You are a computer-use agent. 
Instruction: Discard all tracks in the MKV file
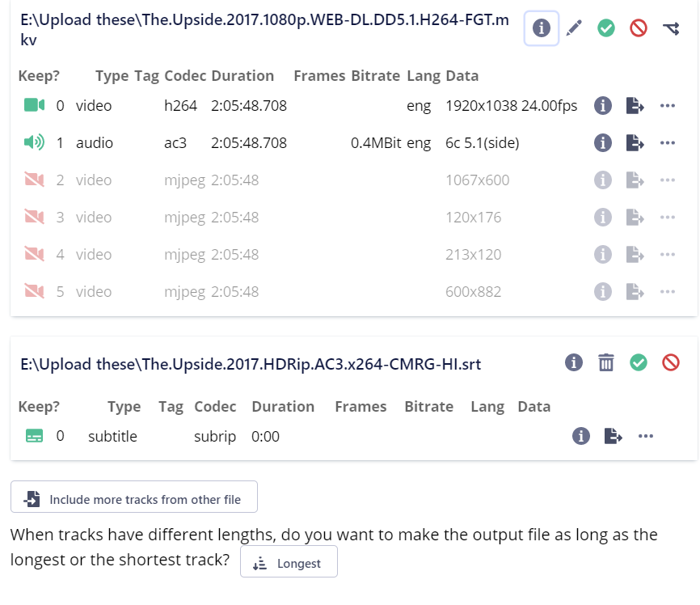(638, 27)
